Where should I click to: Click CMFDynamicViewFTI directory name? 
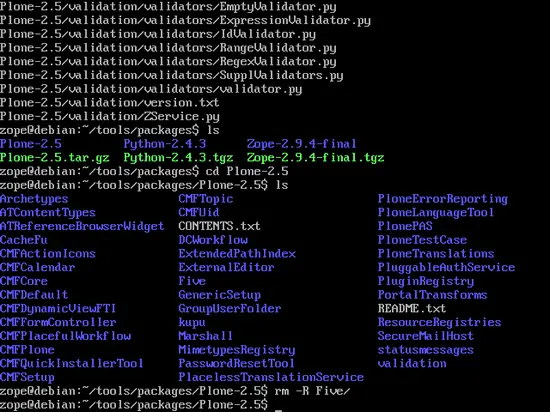pyautogui.click(x=58, y=309)
